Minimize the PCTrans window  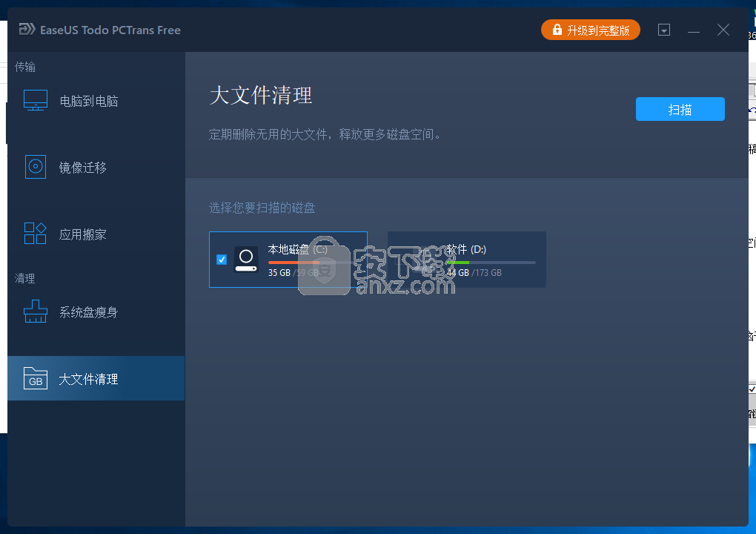click(693, 30)
